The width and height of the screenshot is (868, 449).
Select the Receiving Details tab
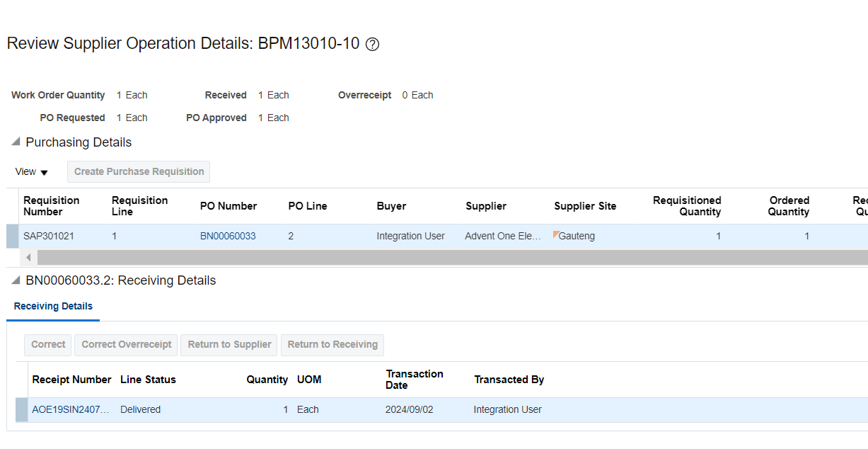pos(52,306)
